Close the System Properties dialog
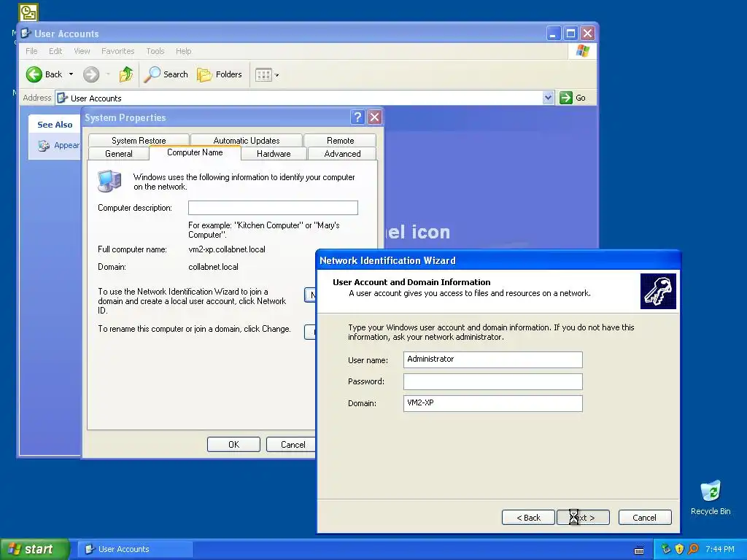 click(375, 117)
